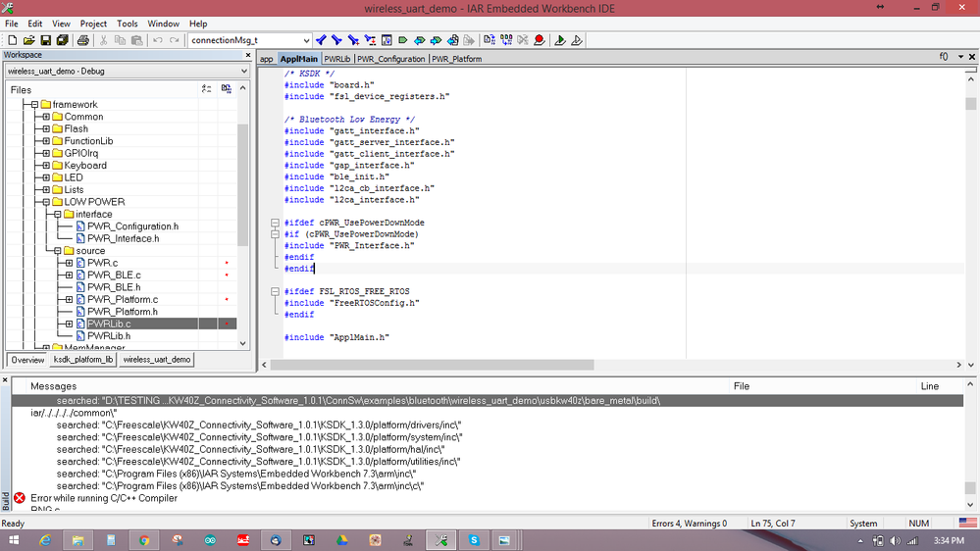Select PWR_Configuration.h in file tree
The width and height of the screenshot is (980, 551).
pos(132,226)
